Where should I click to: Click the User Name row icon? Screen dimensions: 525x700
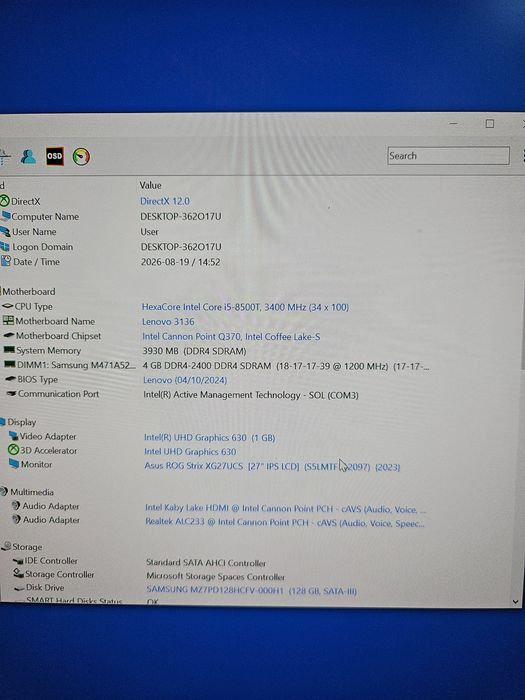click(x=5, y=231)
